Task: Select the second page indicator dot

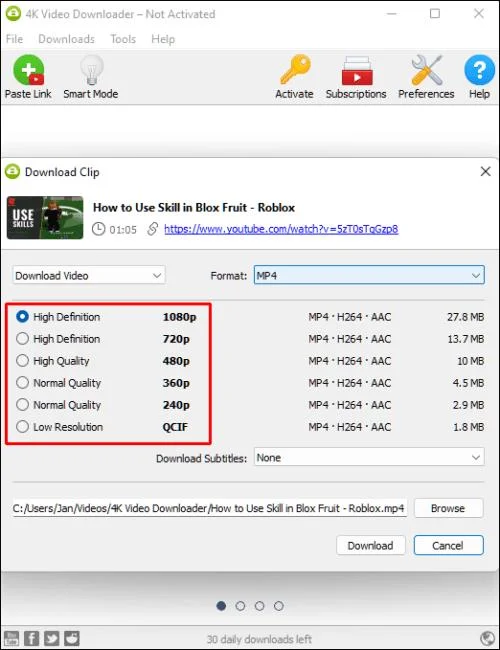Action: 240,606
